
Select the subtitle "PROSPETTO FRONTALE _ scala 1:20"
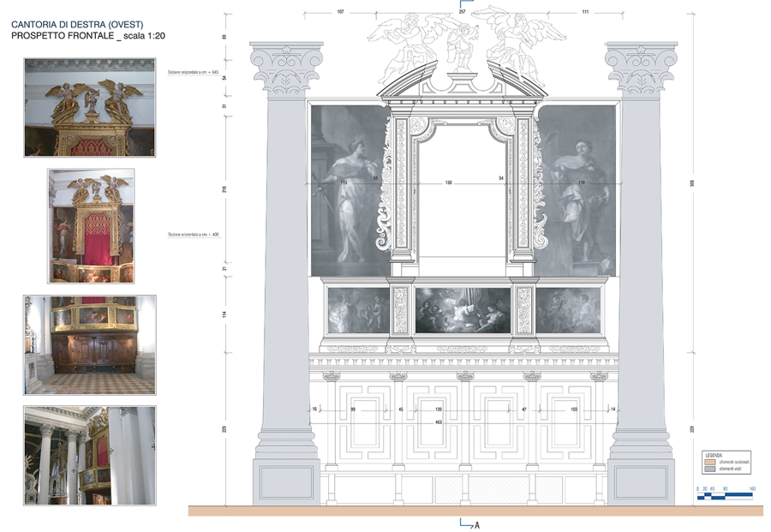click(x=88, y=36)
